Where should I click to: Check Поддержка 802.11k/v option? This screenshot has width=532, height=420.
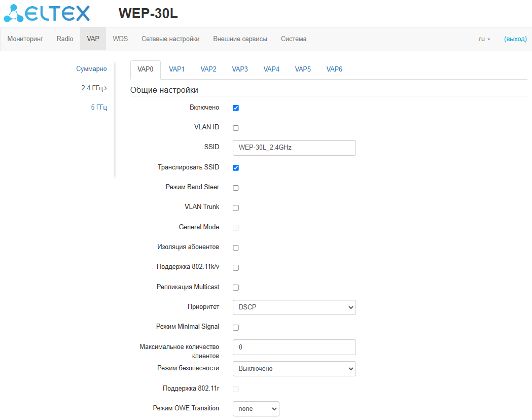click(x=236, y=268)
